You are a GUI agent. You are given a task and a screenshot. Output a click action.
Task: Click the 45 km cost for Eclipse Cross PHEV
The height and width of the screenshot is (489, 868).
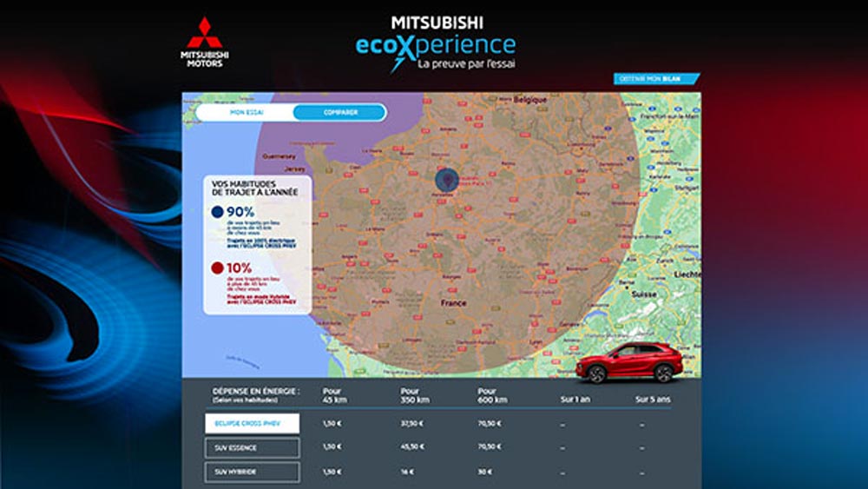pos(332,424)
